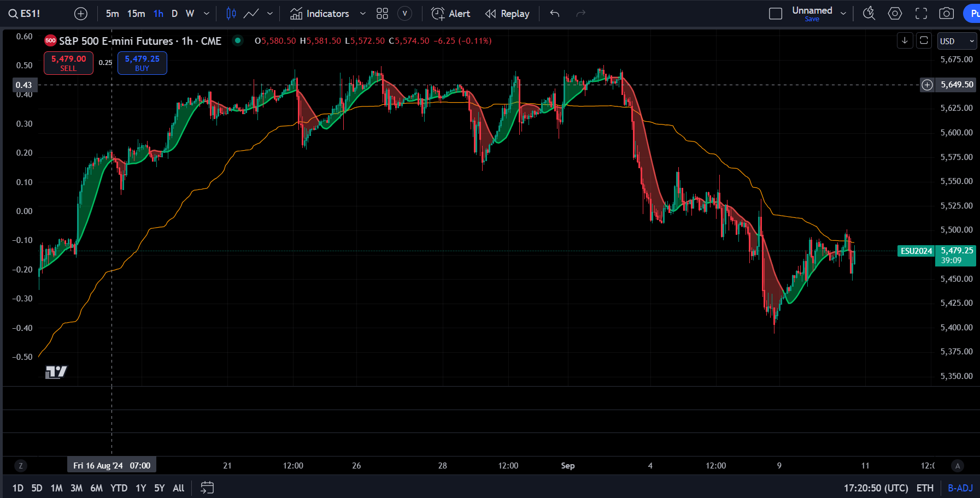Set range to YTD
980x498 pixels.
(119, 488)
